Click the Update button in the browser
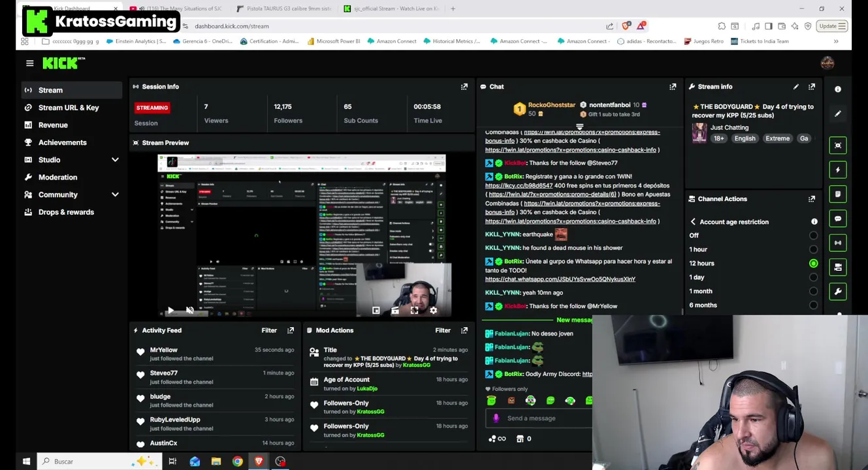Screen dimensions: 868x470 coord(833,26)
